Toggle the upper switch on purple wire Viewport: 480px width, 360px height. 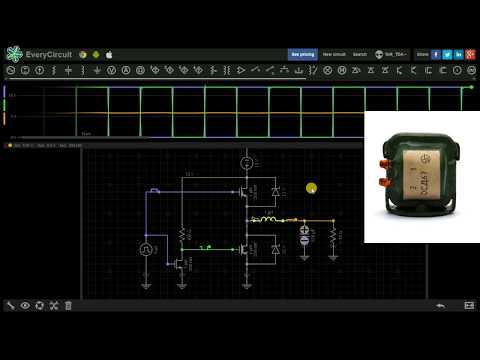[155, 191]
